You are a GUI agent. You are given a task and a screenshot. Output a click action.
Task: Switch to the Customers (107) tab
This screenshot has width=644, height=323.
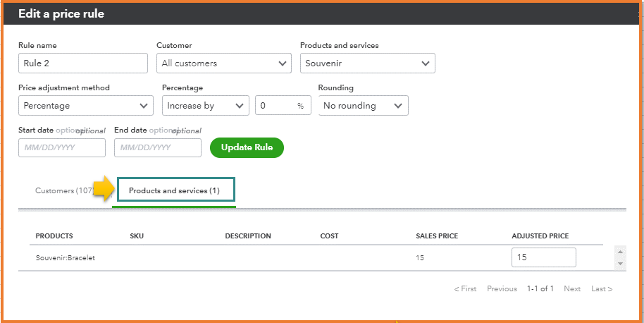coord(64,191)
